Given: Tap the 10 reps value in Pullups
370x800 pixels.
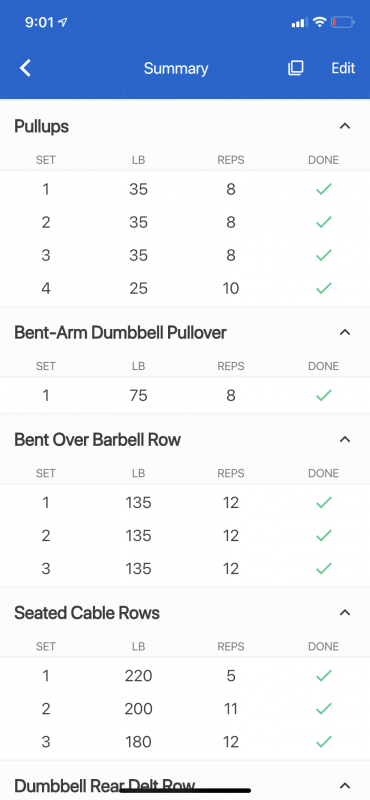Looking at the screenshot, I should [231, 288].
